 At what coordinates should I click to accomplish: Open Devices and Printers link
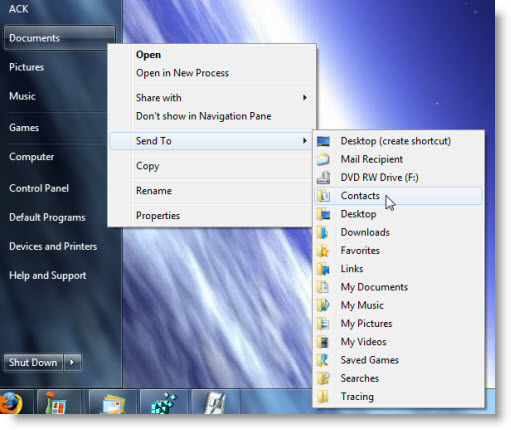click(53, 246)
